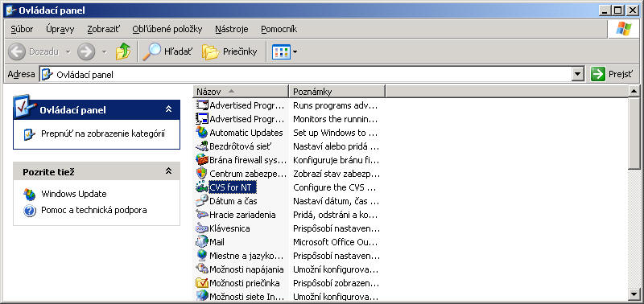This screenshot has width=644, height=304.
Task: Click the forward navigation arrow
Action: [86, 51]
